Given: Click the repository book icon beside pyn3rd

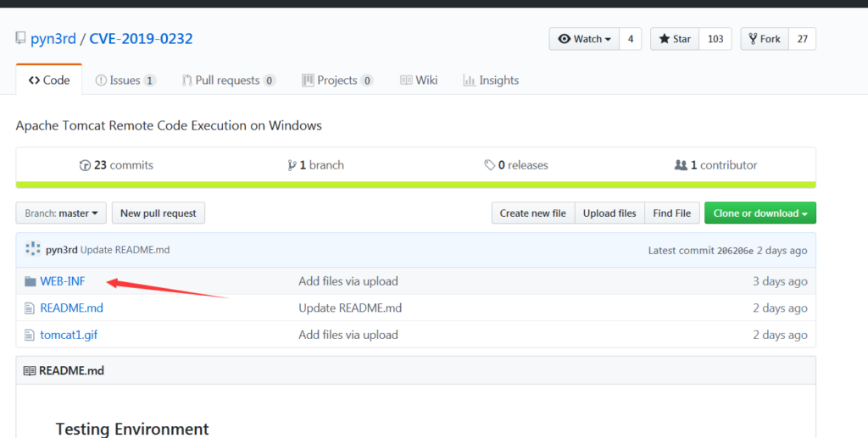Looking at the screenshot, I should tap(20, 38).
